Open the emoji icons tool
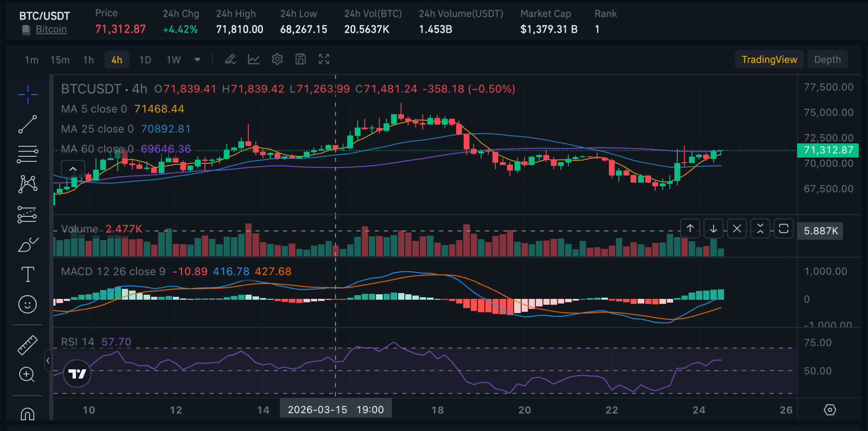The width and height of the screenshot is (868, 431). [28, 304]
